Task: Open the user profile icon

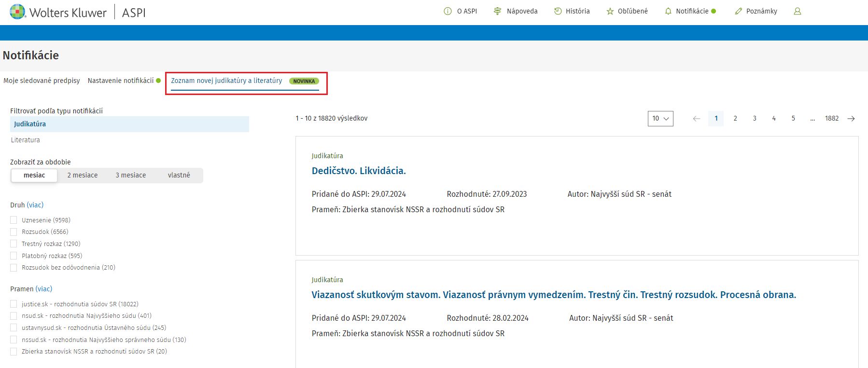Action: (x=798, y=11)
